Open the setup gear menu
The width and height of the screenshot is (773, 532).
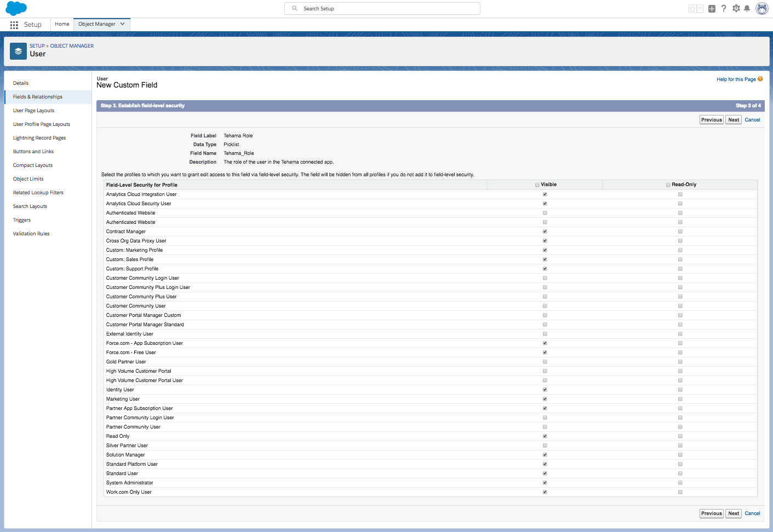coord(736,8)
